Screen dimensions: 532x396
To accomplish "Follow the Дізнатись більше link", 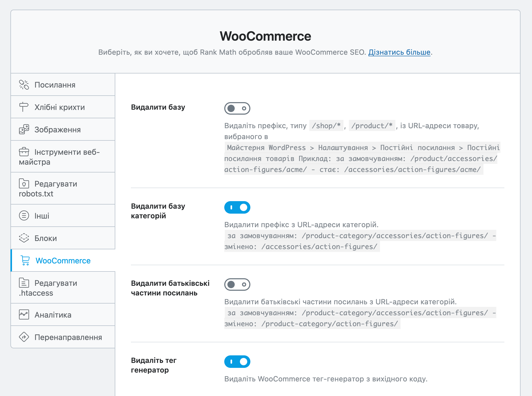I will (x=399, y=52).
